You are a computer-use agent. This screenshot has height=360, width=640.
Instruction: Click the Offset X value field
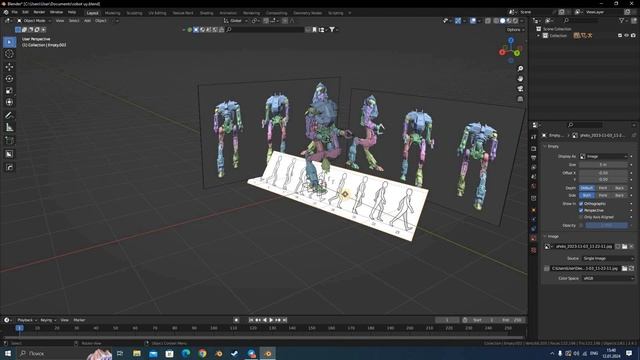point(604,173)
